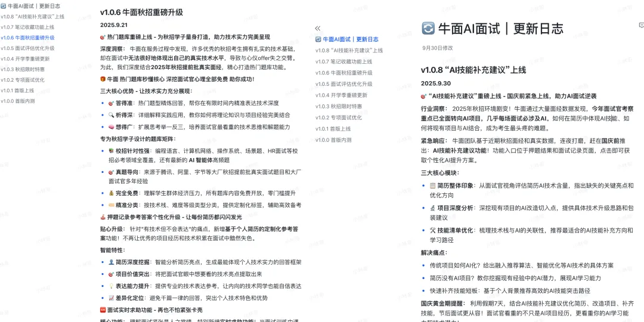
Task: Click the 技能清单优化 bullet item
Action: point(531,235)
